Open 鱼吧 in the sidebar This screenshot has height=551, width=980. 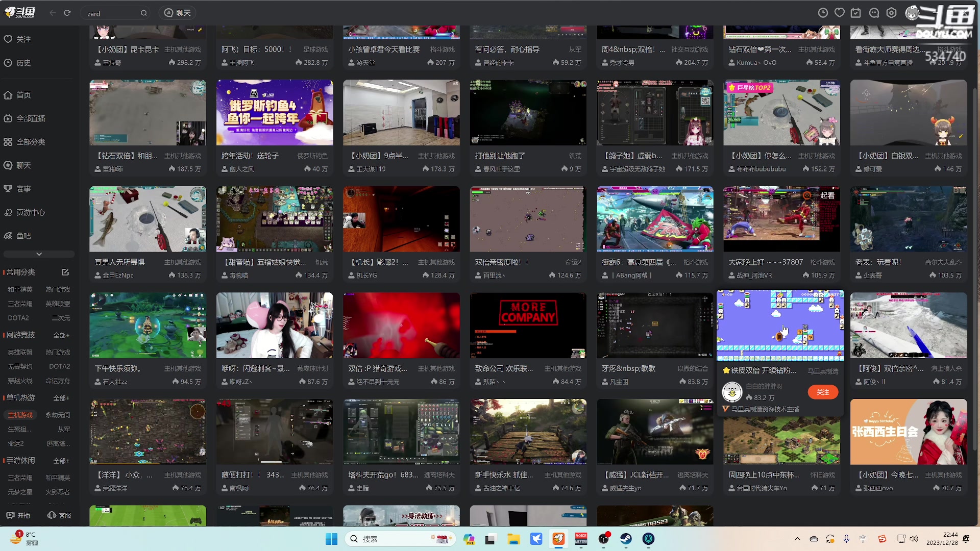tap(17, 236)
